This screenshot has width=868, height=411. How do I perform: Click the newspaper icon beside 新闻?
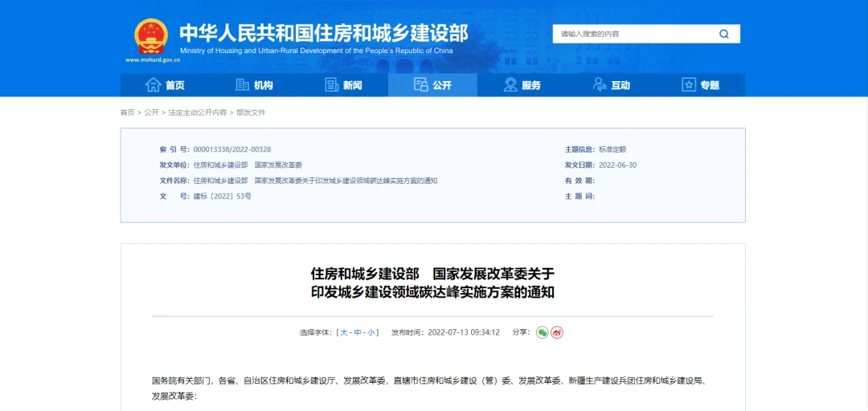point(331,85)
